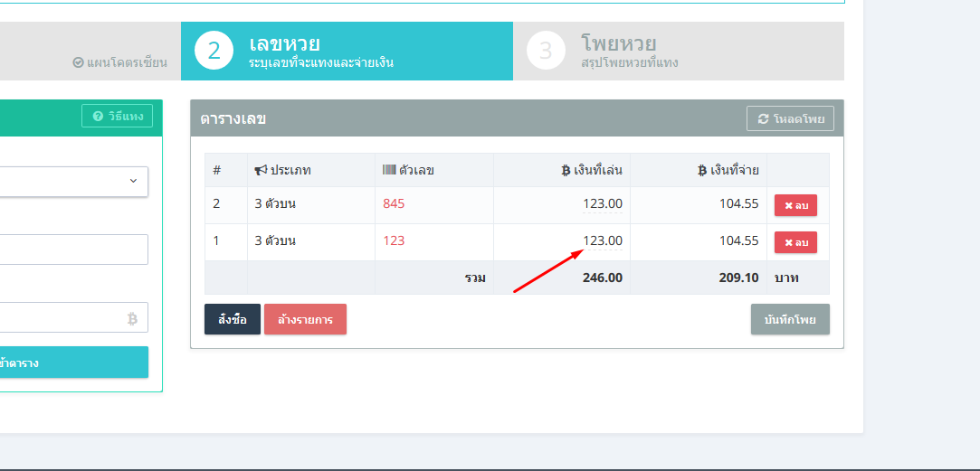Click the baht icon in เงินที่จ่าย header
Image resolution: width=980 pixels, height=471 pixels.
click(702, 170)
